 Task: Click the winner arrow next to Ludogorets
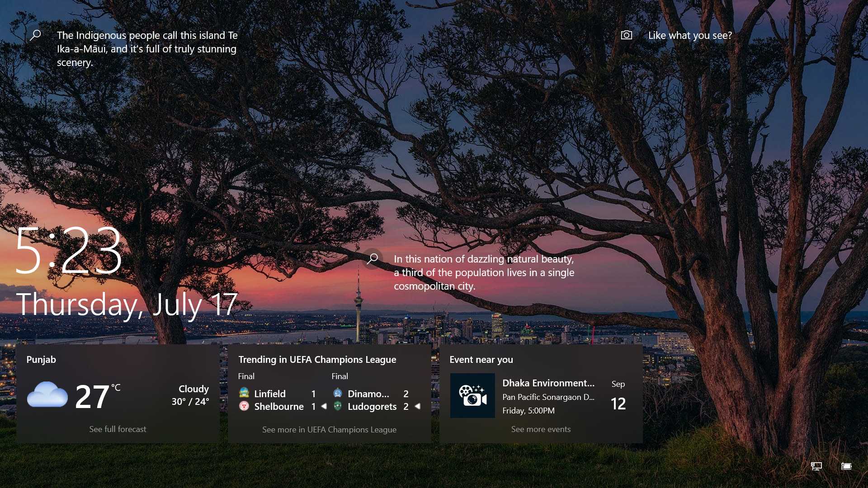click(417, 406)
